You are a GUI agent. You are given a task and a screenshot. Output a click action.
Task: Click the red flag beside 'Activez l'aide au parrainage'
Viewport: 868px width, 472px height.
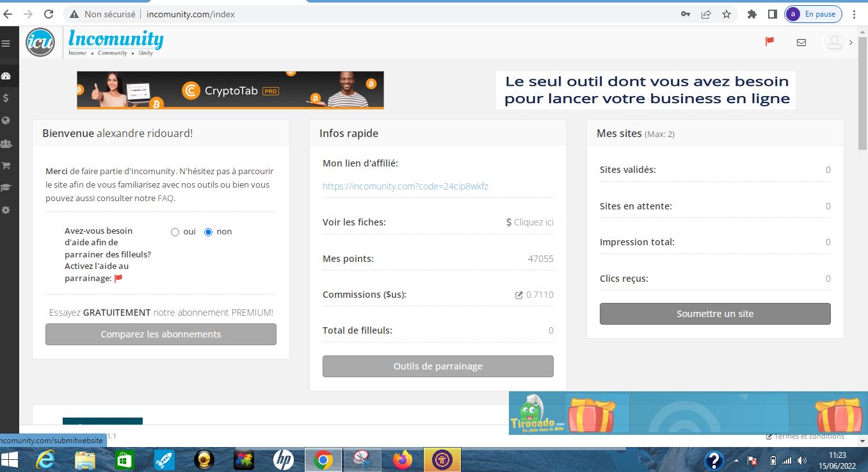118,278
